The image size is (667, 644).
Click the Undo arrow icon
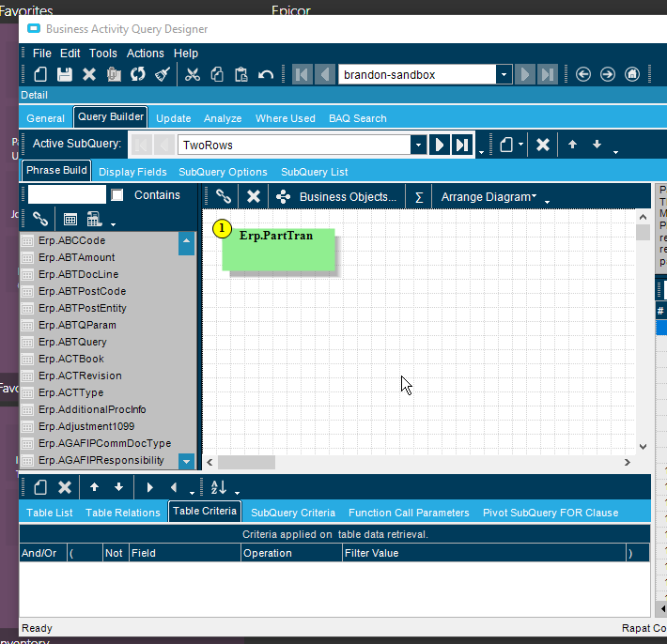pos(266,75)
